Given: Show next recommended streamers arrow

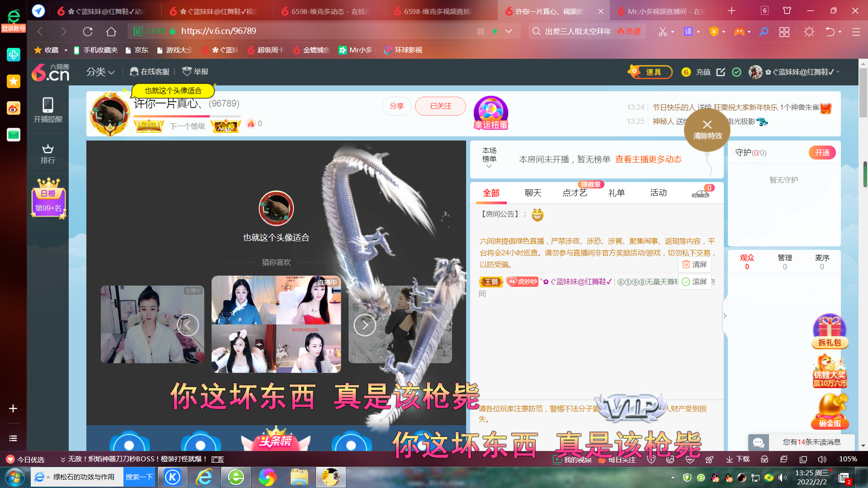Looking at the screenshot, I should click(364, 325).
